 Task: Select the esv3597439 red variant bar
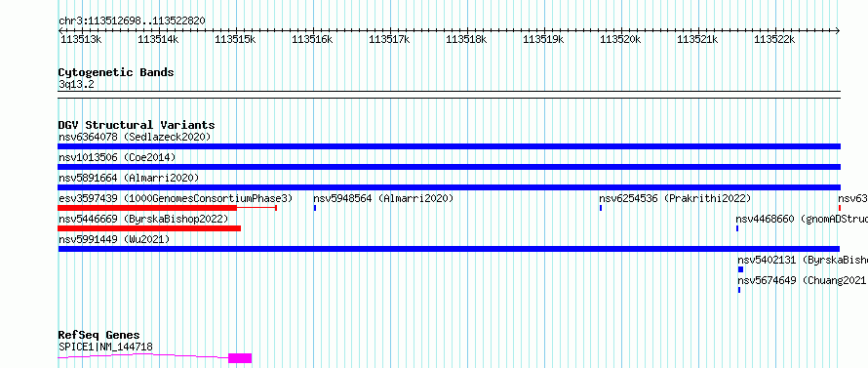click(x=147, y=208)
